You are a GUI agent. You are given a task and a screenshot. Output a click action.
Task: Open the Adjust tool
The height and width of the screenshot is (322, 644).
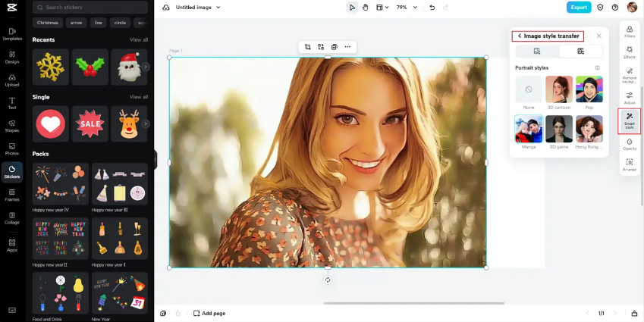tap(630, 98)
